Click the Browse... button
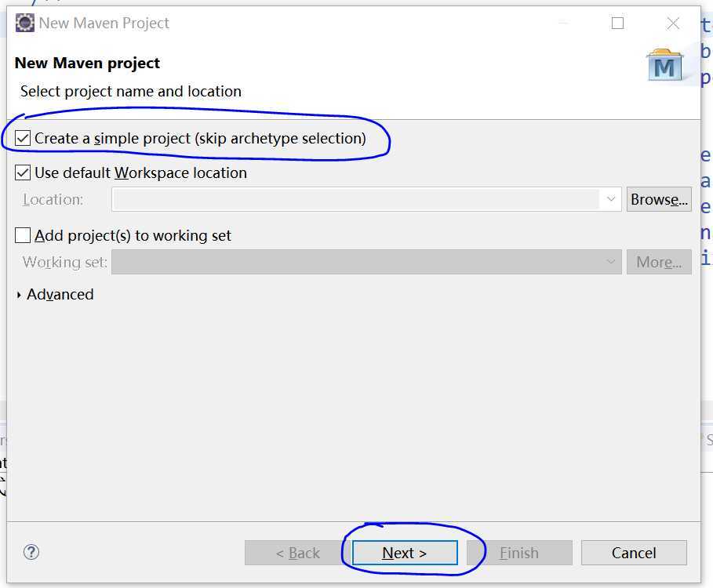The width and height of the screenshot is (713, 588). (659, 200)
